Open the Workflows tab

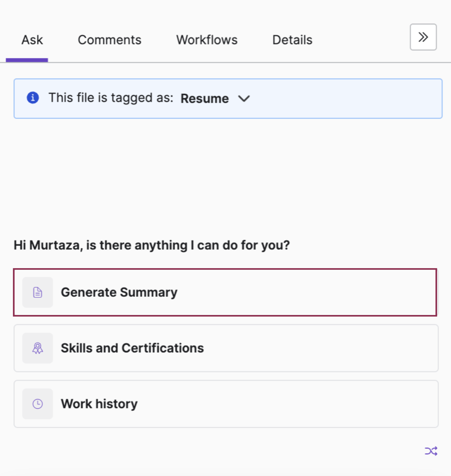[206, 40]
